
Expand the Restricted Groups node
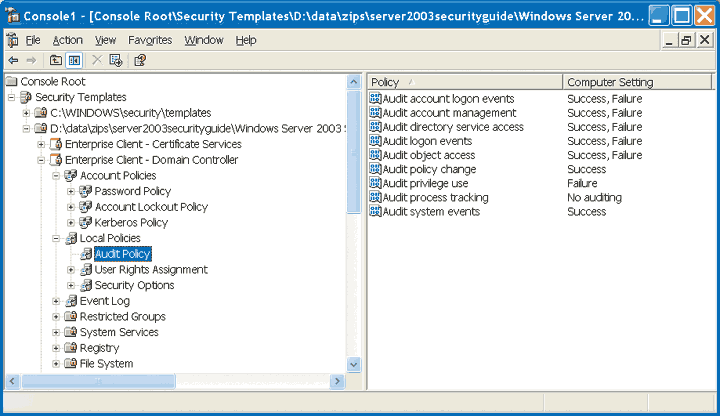(x=56, y=317)
